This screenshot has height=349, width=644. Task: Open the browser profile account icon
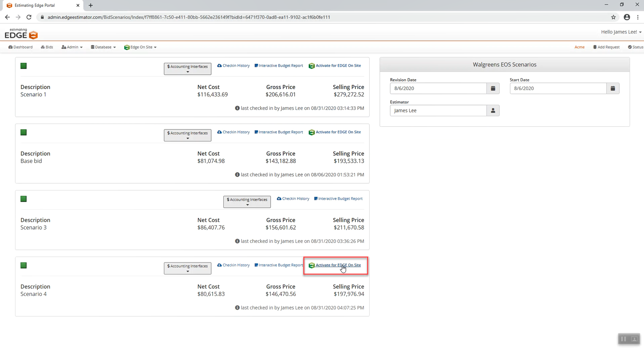(x=627, y=17)
